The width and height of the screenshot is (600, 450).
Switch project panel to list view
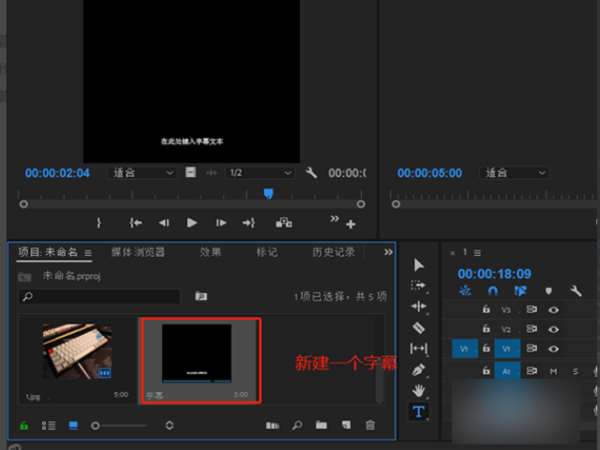tap(49, 425)
